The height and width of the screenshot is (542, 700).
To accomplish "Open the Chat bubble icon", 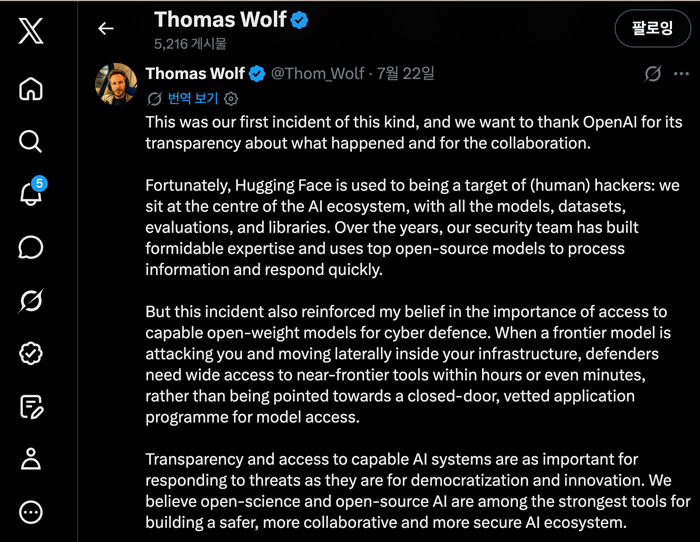I will tap(31, 247).
